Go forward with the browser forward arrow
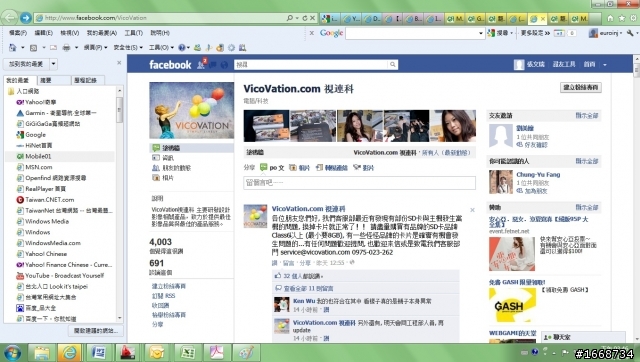 click(x=25, y=18)
